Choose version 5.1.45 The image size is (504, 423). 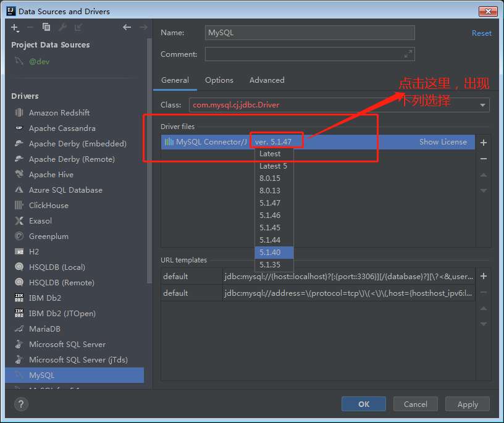(274, 228)
